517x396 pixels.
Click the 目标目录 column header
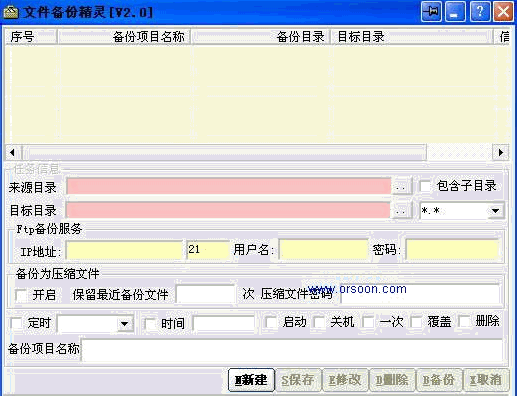(411, 37)
